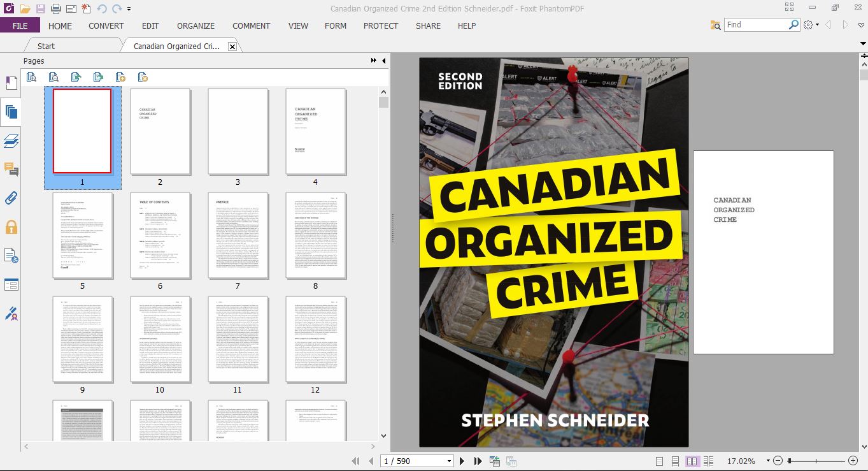The height and width of the screenshot is (471, 868).
Task: Open the HOME ribbon tab
Action: click(60, 25)
